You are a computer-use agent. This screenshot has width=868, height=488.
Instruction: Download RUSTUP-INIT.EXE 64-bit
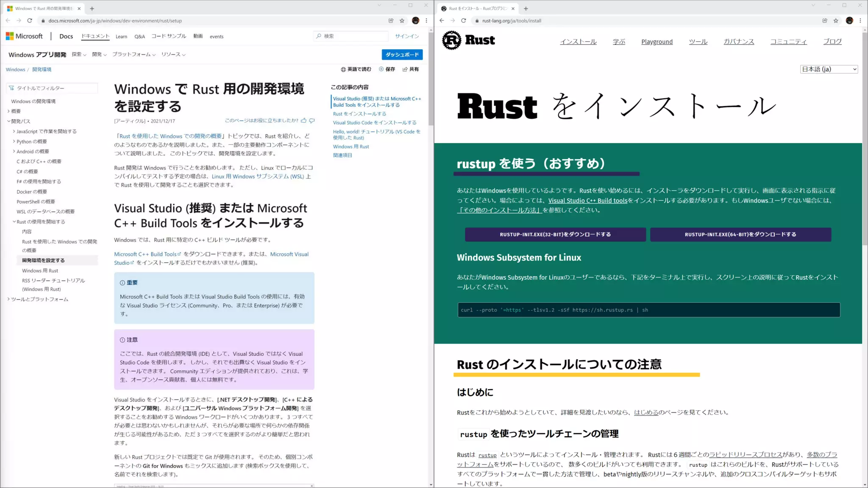[x=740, y=234]
